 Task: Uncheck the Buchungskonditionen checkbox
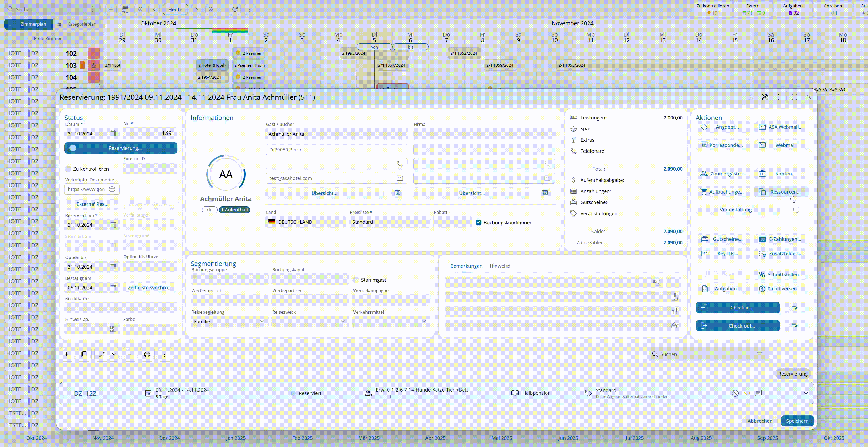coord(478,222)
